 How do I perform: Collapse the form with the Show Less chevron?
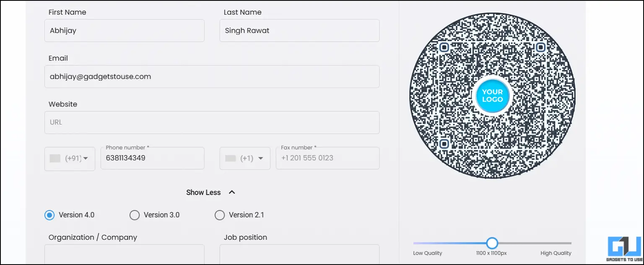pos(231,192)
